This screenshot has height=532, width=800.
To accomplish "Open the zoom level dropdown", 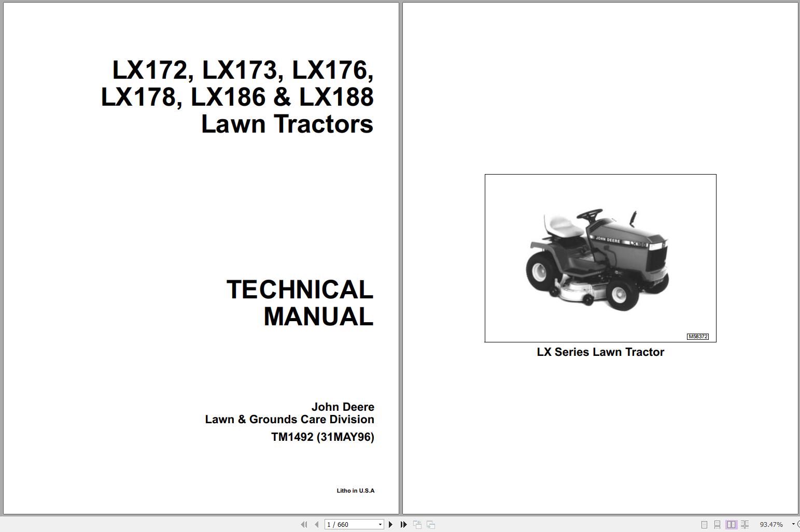I will pos(792,524).
